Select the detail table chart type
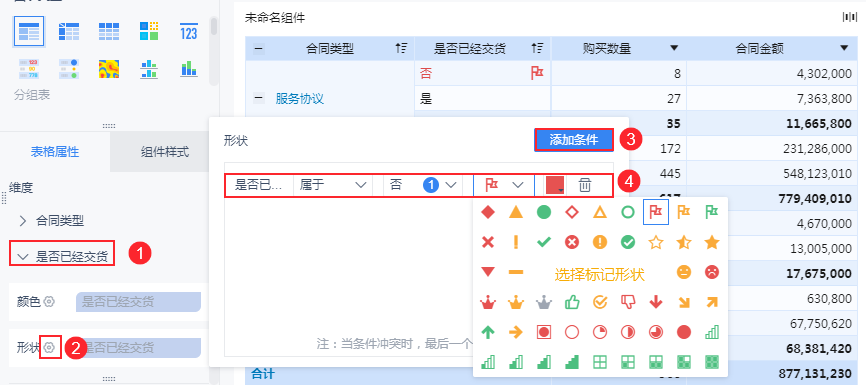This screenshot has width=866, height=385. pyautogui.click(x=109, y=31)
